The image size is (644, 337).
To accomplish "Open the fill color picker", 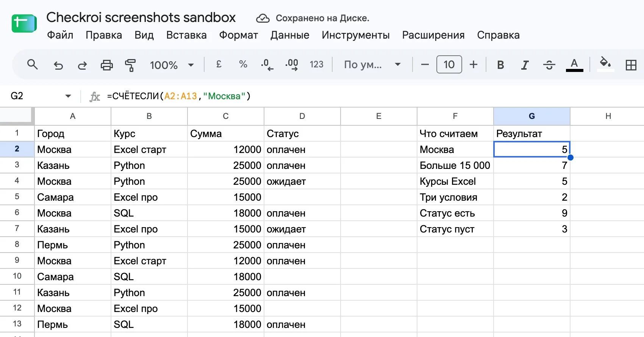I will pyautogui.click(x=605, y=64).
